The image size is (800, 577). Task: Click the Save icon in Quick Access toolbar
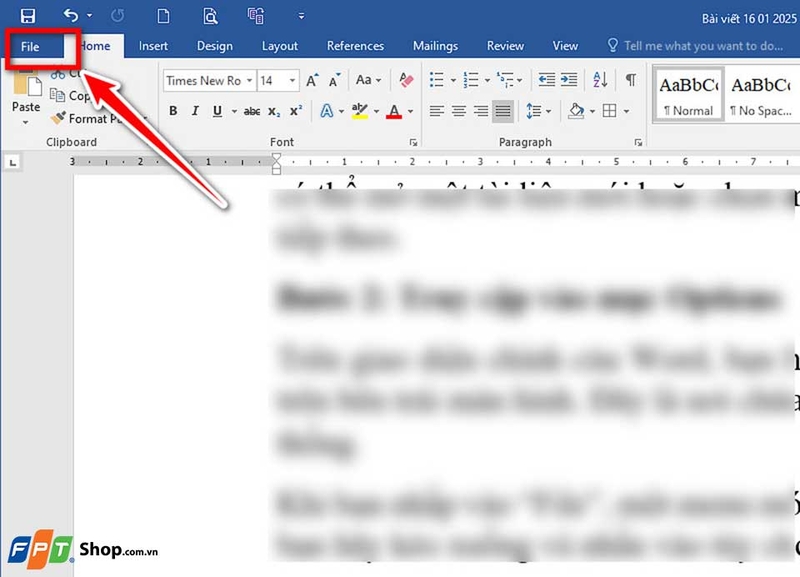[x=28, y=16]
